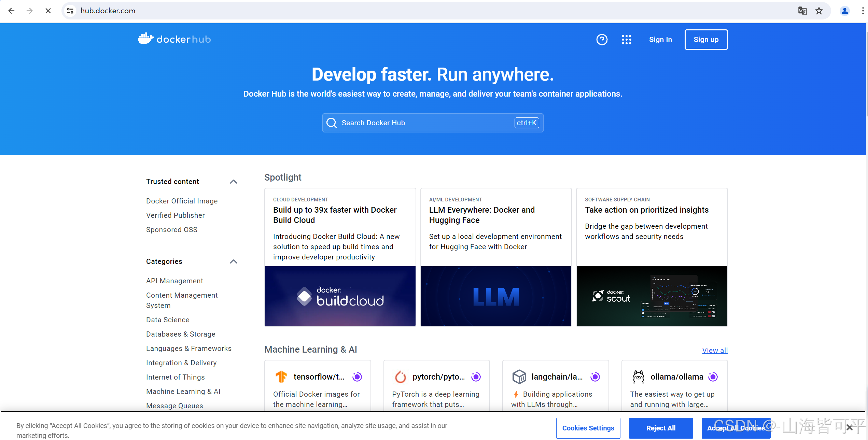Click the browser back arrow
Image resolution: width=868 pixels, height=440 pixels.
tap(11, 11)
